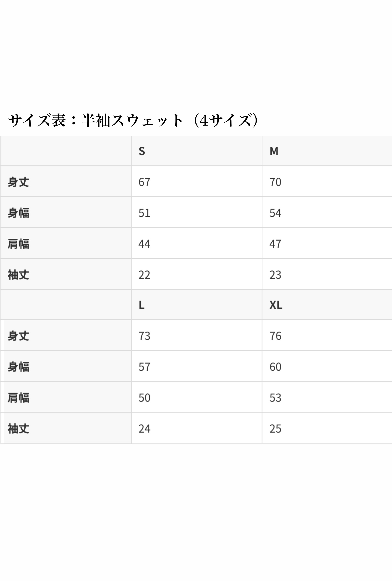Select the XL size column header
The image size is (392, 581).
click(276, 305)
